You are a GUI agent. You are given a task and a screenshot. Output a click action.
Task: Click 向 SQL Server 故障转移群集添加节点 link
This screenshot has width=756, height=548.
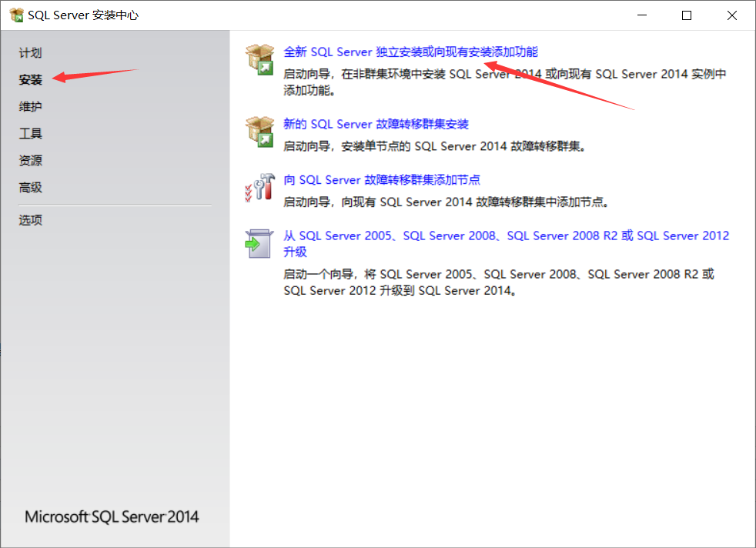click(381, 180)
